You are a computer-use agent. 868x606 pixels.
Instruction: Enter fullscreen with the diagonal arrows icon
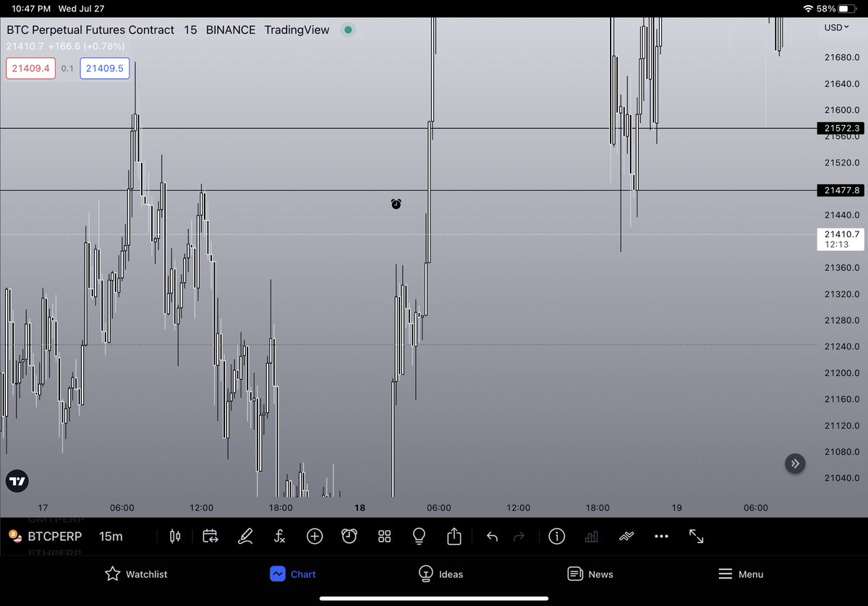696,537
